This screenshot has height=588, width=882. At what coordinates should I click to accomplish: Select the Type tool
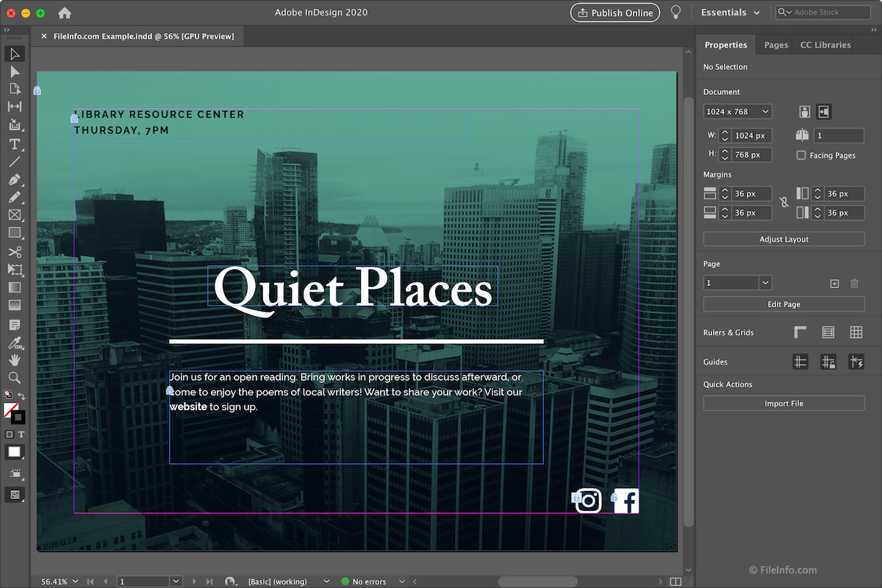[x=14, y=144]
